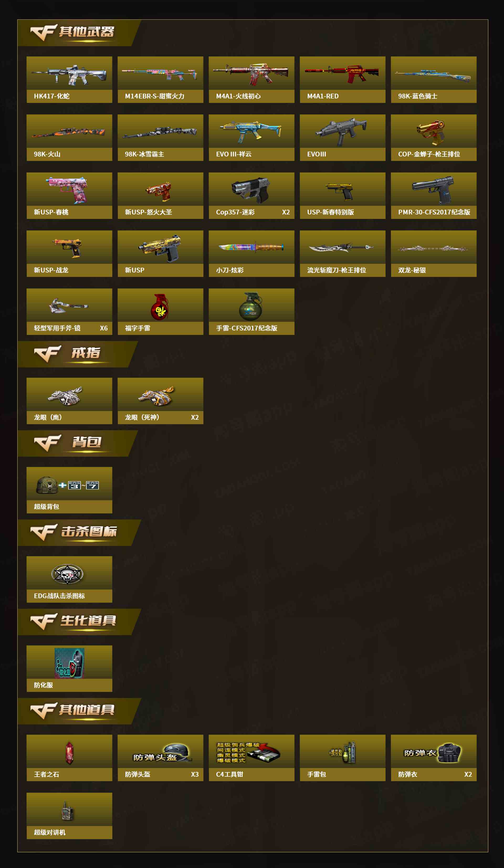Select the 超级背包 backpack item

click(69, 490)
